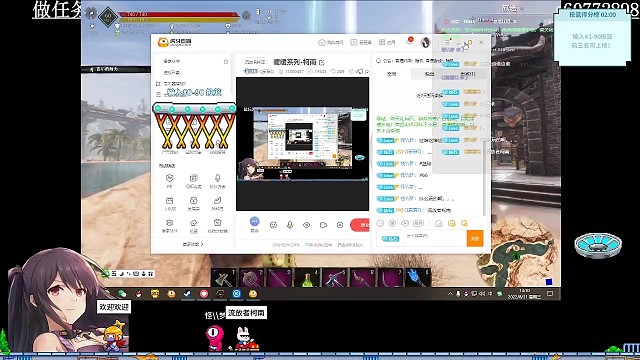Image resolution: width=640 pixels, height=360 pixels.
Task: Open the hamburger menu in the title bar
Action: point(447,42)
